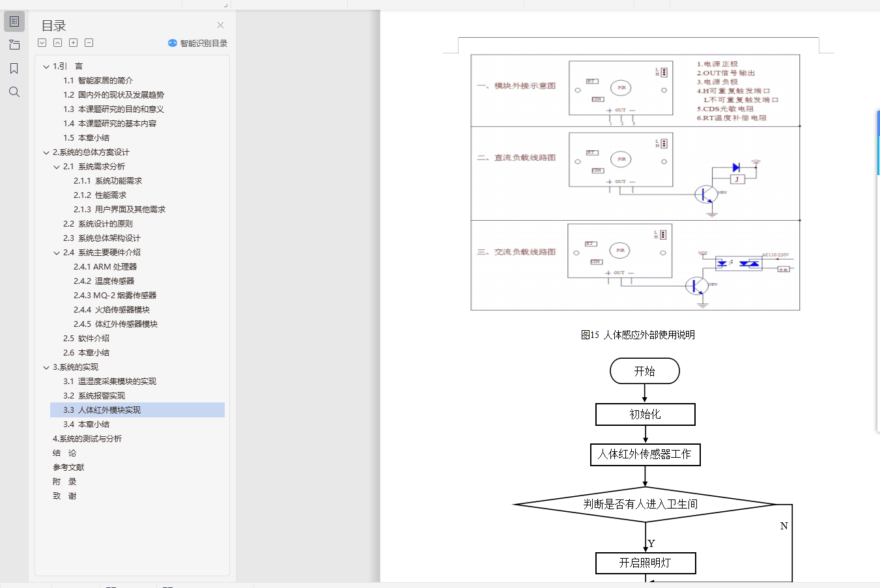This screenshot has height=588, width=880.
Task: Click the 目录 pane title
Action: tap(54, 25)
